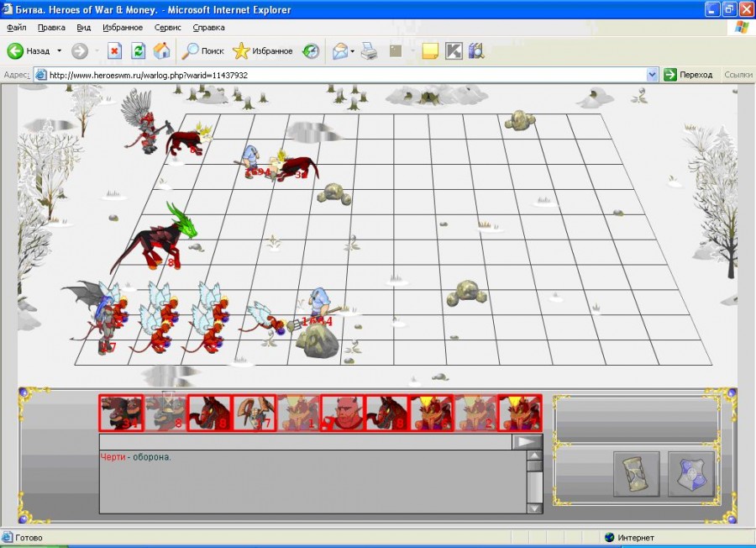Click the Переход go button

point(688,75)
